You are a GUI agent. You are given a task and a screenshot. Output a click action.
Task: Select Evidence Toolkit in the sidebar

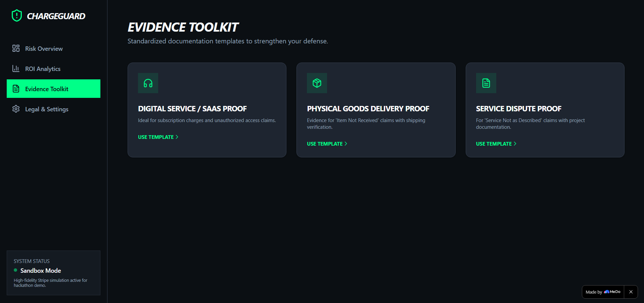click(53, 89)
